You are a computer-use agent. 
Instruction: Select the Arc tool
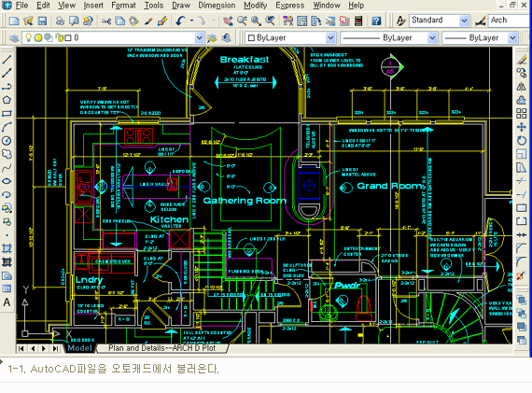tap(7, 127)
